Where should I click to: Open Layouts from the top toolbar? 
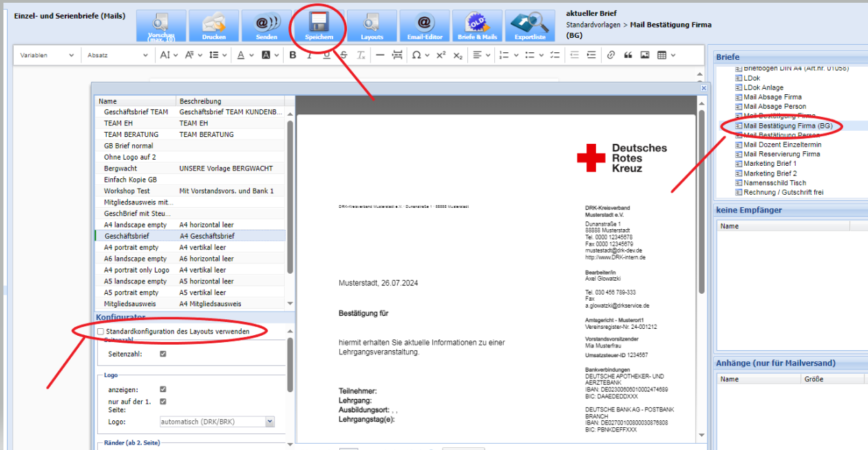pos(372,25)
